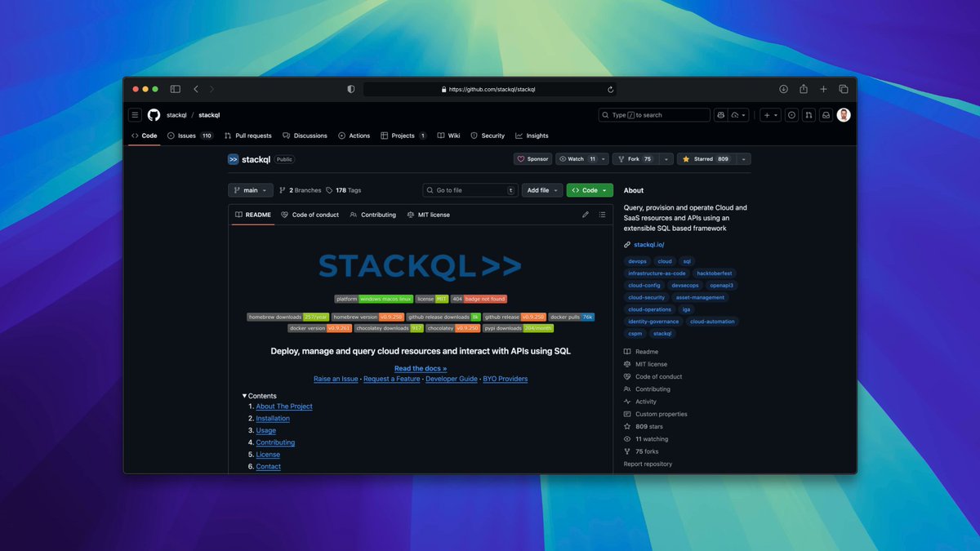
Task: View the 178 Tags list
Action: point(343,190)
